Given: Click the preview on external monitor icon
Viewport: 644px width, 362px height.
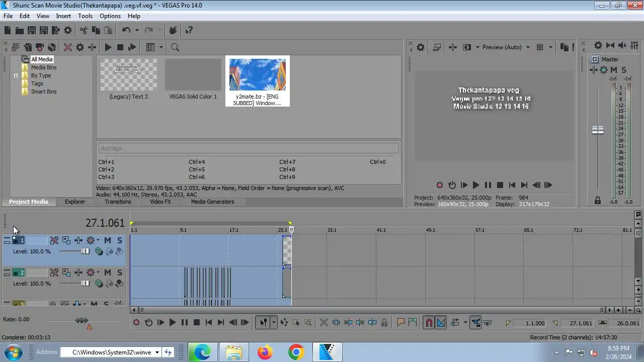Looking at the screenshot, I should pos(437,47).
